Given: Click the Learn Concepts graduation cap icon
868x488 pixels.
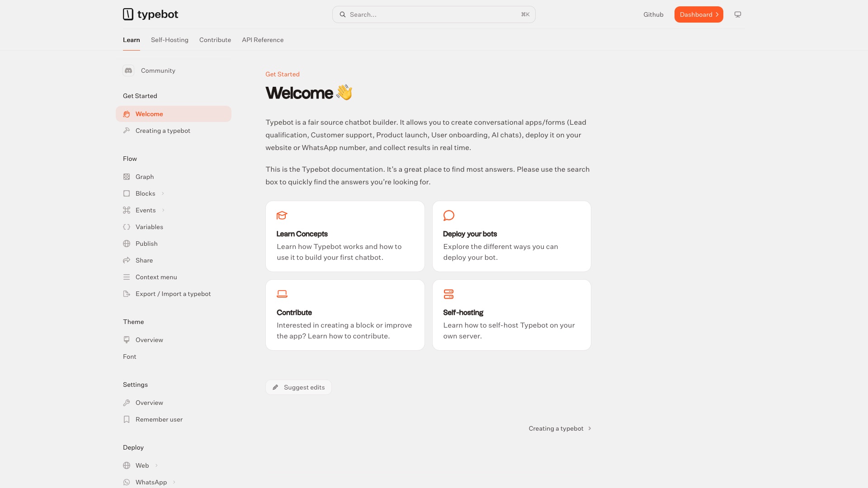Looking at the screenshot, I should (x=282, y=216).
